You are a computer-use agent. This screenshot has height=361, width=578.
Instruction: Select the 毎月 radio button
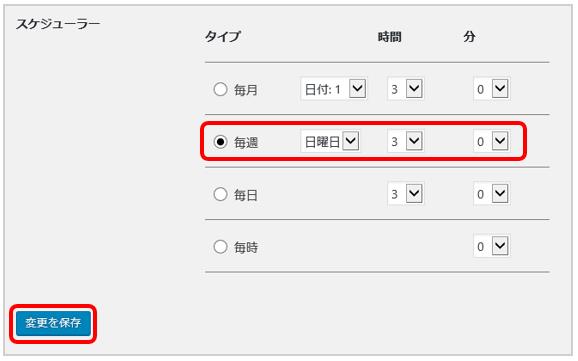[x=220, y=89]
